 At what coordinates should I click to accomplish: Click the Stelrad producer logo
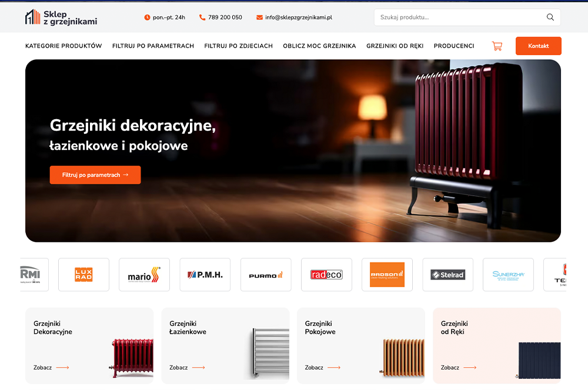(447, 274)
